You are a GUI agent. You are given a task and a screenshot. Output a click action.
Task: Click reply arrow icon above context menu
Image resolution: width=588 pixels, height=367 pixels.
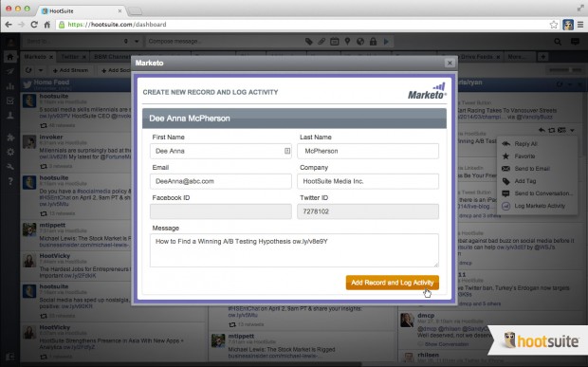pyautogui.click(x=542, y=130)
